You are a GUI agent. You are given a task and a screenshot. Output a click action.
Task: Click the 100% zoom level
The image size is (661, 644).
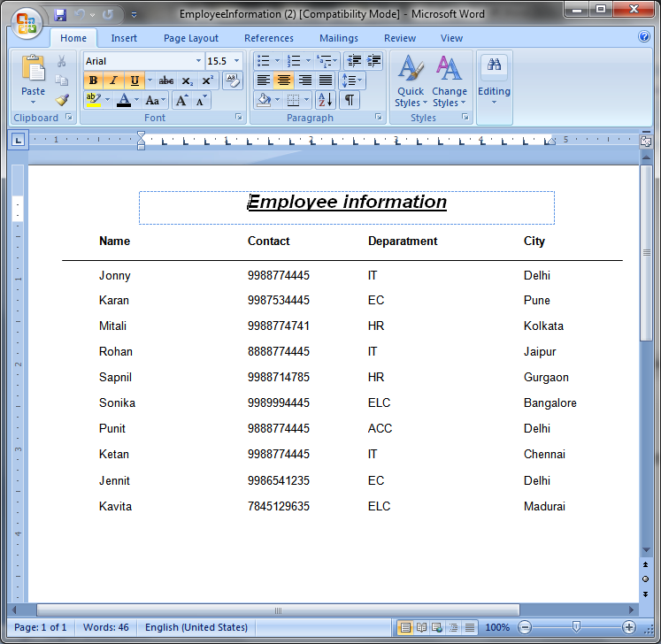[x=497, y=627]
